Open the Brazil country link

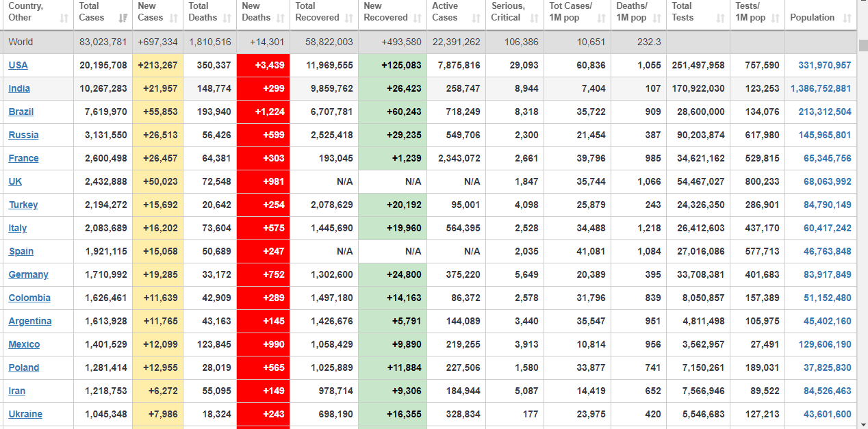(21, 112)
